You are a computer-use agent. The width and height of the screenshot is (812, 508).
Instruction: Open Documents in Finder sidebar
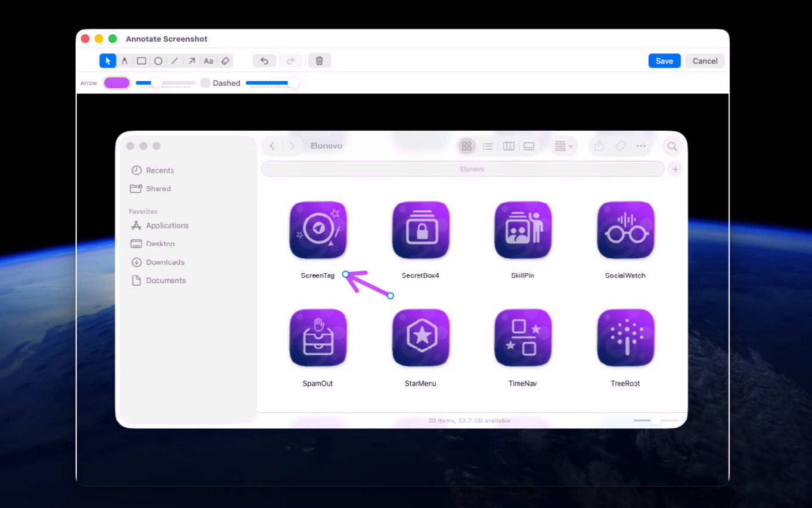pyautogui.click(x=158, y=280)
